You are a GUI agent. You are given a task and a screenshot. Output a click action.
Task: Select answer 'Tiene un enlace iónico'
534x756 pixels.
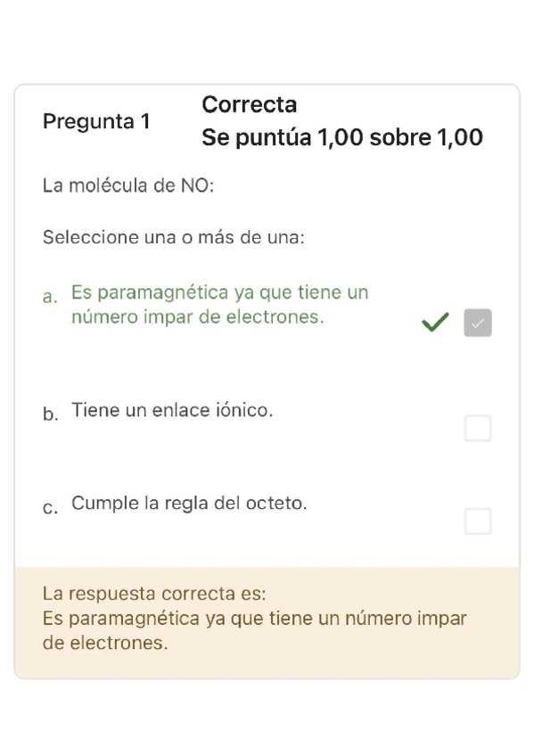[172, 410]
